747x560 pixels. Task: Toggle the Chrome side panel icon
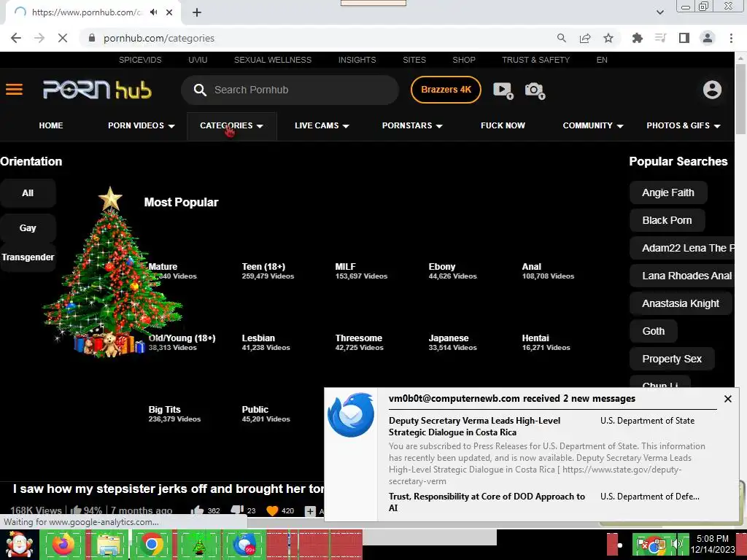[684, 38]
